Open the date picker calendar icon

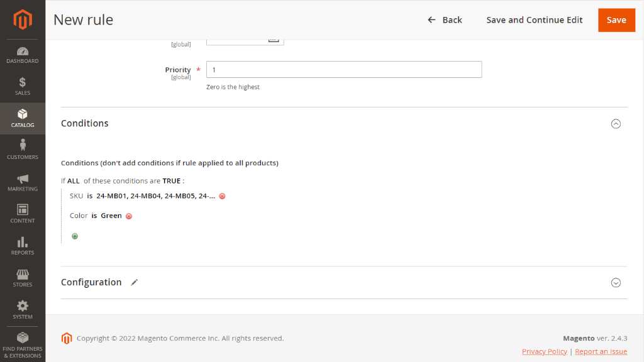[x=274, y=40]
